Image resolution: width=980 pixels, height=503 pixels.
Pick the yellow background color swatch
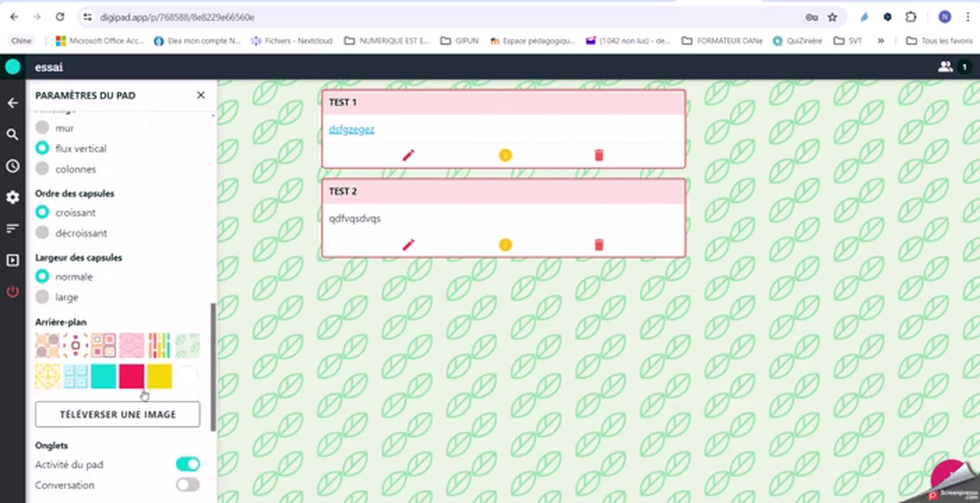[x=159, y=377]
